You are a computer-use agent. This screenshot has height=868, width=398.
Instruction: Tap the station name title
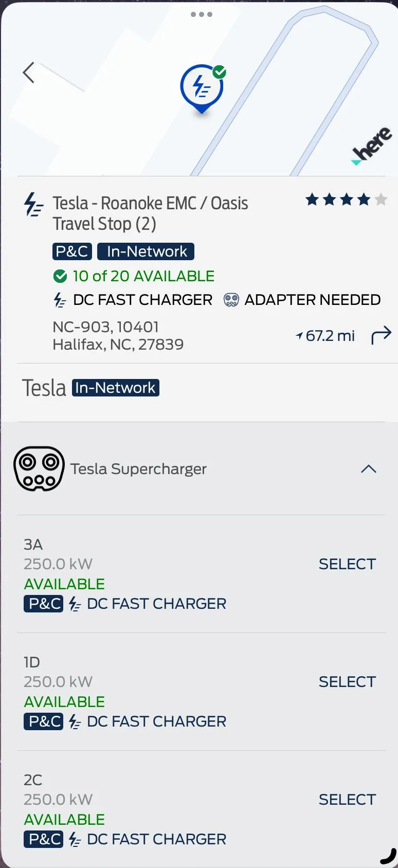coord(150,213)
